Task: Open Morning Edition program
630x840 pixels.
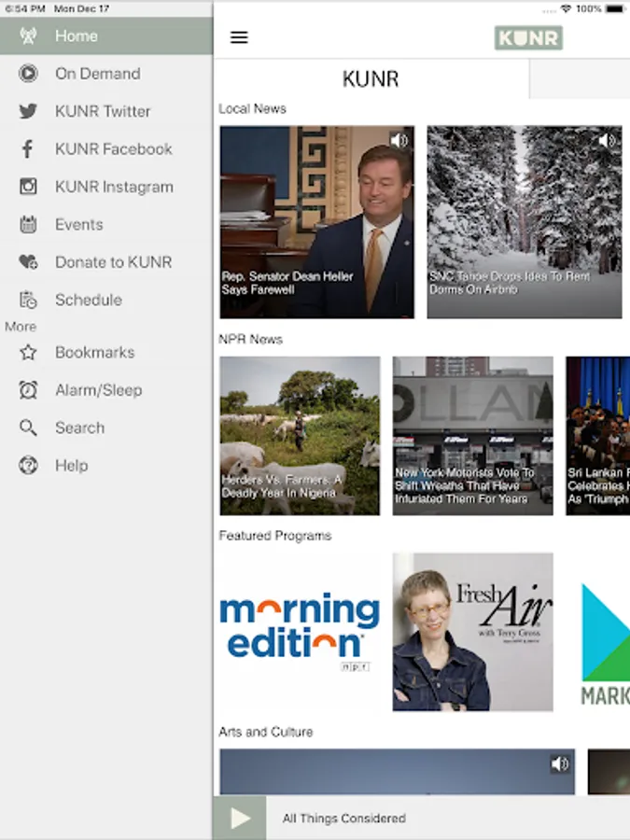Action: [300, 632]
